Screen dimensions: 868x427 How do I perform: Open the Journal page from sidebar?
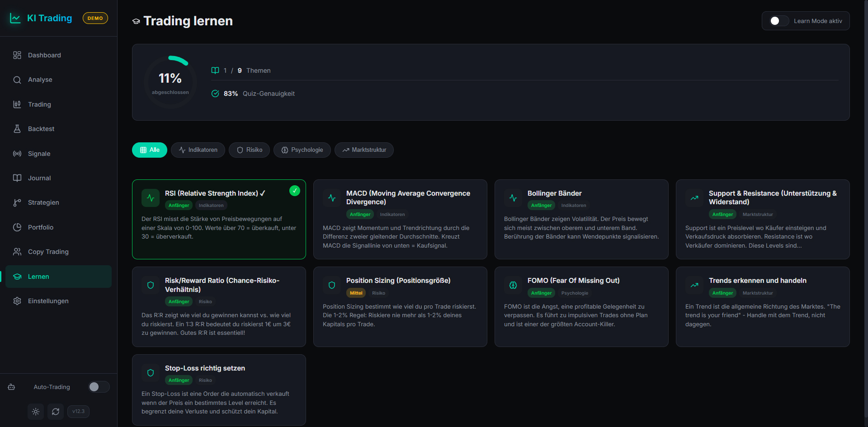pyautogui.click(x=39, y=178)
